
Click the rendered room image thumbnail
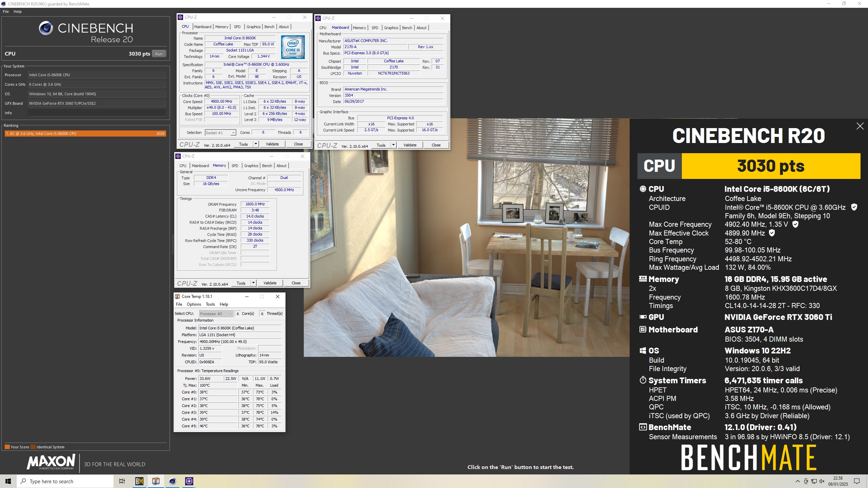point(467,237)
